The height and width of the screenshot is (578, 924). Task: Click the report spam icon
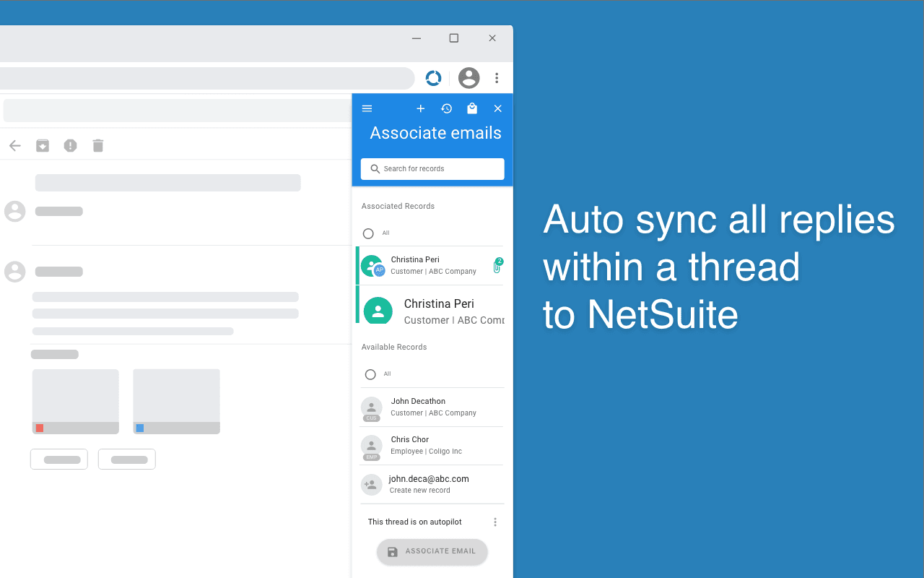(x=70, y=145)
